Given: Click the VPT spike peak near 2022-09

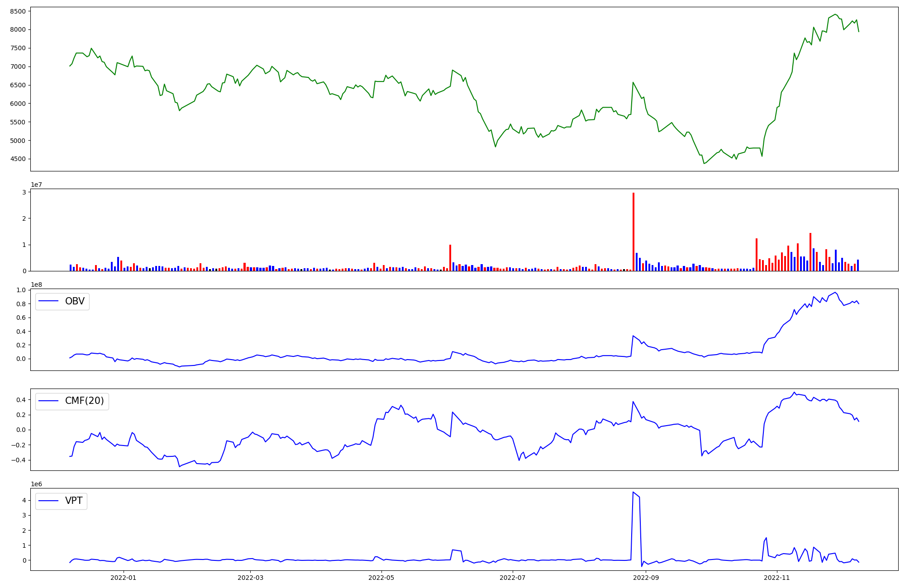Looking at the screenshot, I should click(x=633, y=492).
